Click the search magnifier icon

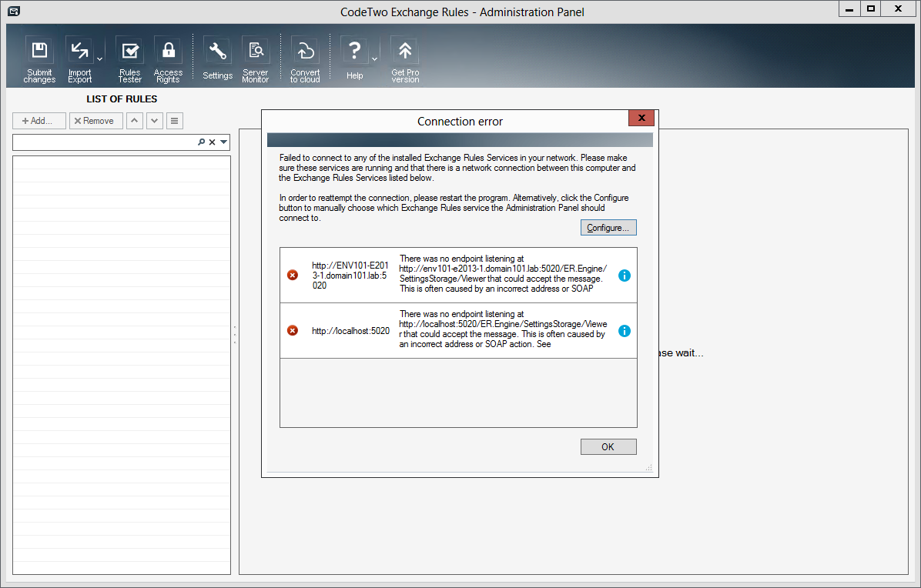point(202,142)
